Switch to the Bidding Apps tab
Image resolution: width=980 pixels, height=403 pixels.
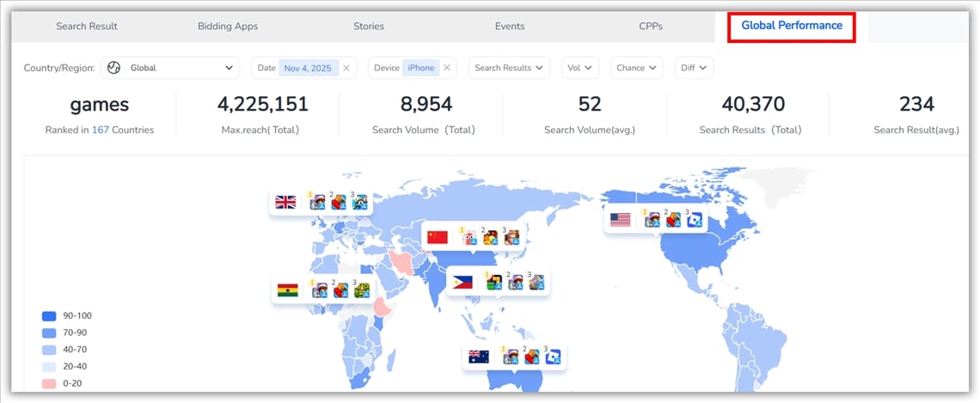[x=228, y=27]
